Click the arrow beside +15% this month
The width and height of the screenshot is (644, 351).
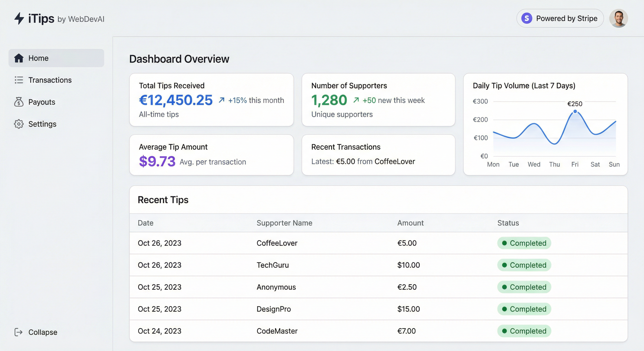coord(222,100)
